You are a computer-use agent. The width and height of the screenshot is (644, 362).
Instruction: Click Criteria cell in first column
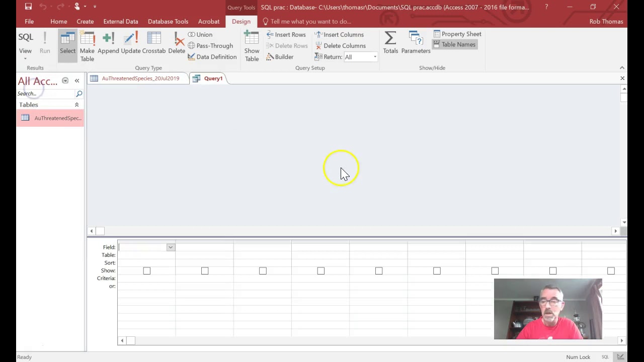click(146, 279)
